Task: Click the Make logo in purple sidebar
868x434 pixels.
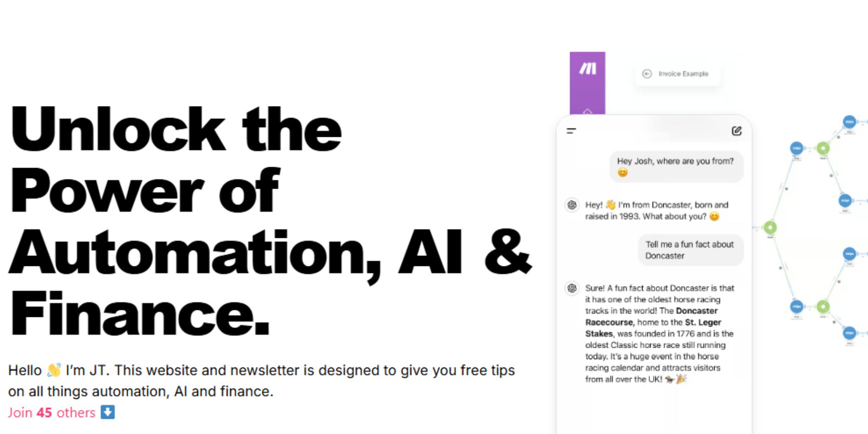Action: click(x=587, y=69)
